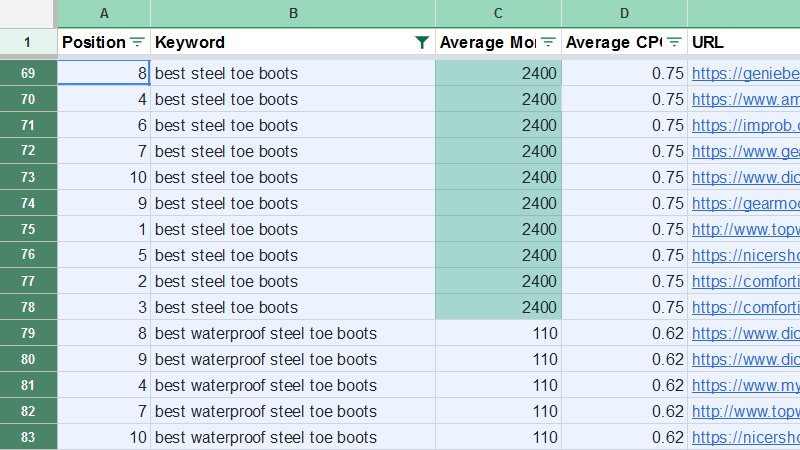Open the improb link in row 71
This screenshot has width=800, height=450.
[745, 125]
